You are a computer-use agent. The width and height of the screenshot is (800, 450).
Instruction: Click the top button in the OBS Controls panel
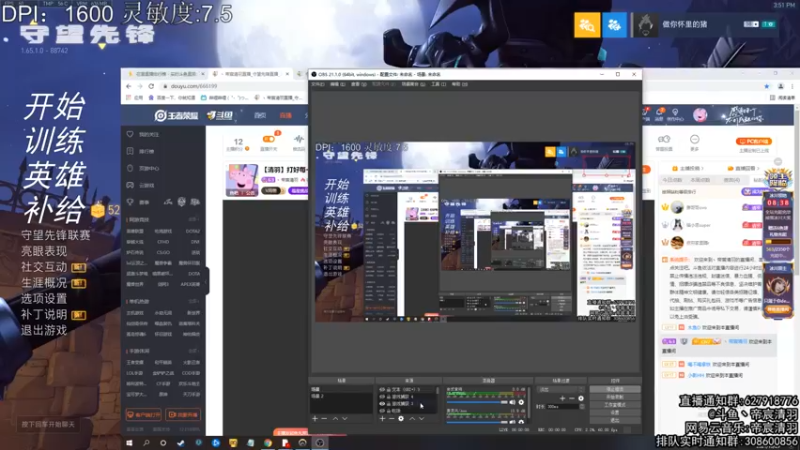click(615, 389)
